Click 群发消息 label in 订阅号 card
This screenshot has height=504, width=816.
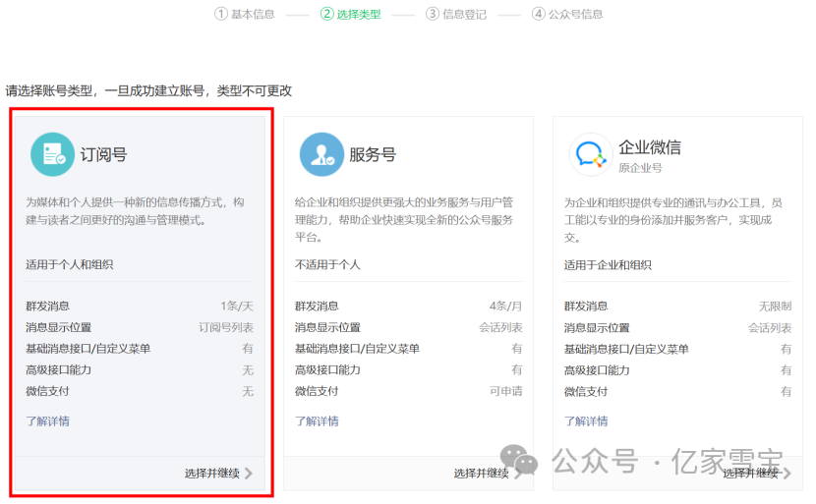pos(47,306)
